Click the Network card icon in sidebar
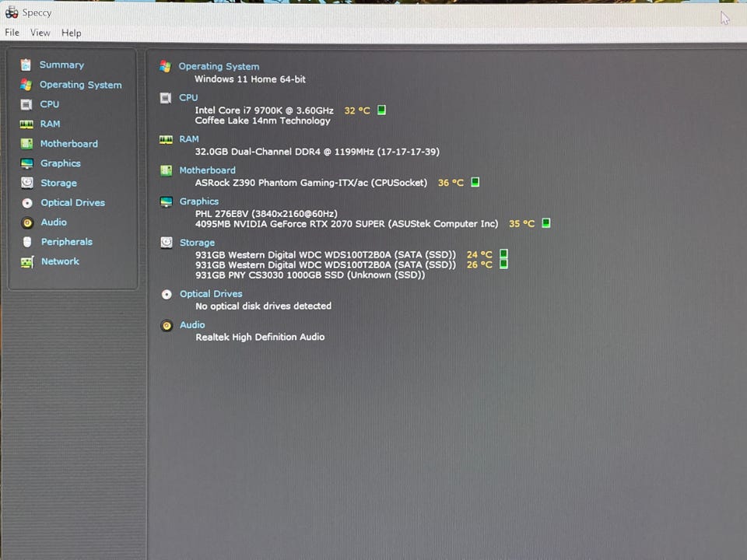The height and width of the screenshot is (560, 747). coord(28,262)
